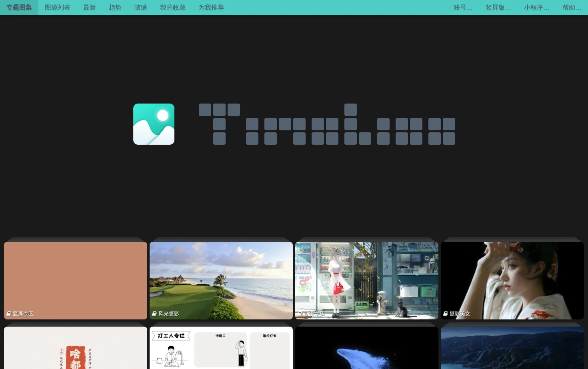The height and width of the screenshot is (369, 588).
Task: Go to the 最新 tab
Action: click(x=90, y=8)
